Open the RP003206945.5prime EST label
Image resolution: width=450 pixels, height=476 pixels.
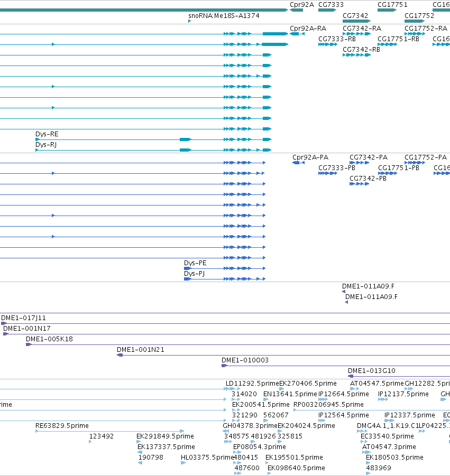point(328,405)
